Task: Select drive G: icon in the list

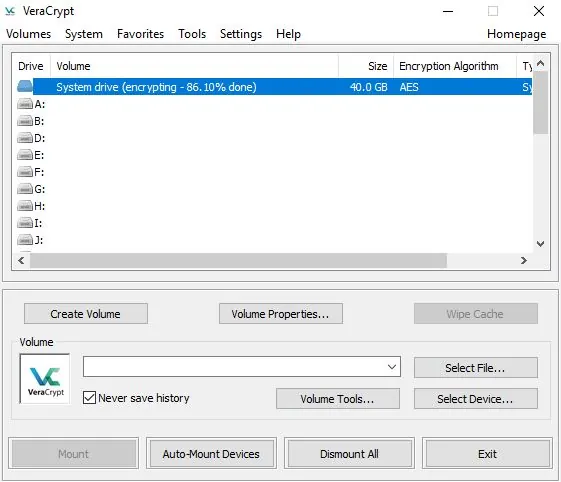Action: pyautogui.click(x=25, y=189)
